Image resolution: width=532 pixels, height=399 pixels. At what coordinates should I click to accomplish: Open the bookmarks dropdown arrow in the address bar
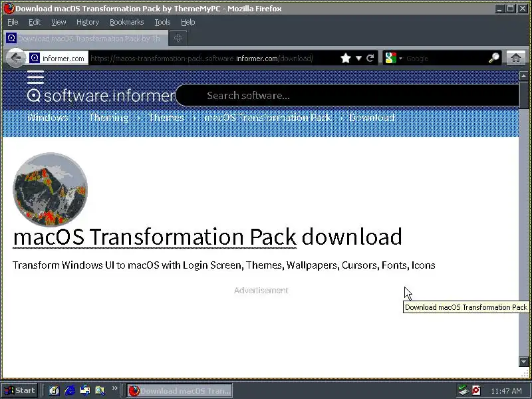coord(358,59)
